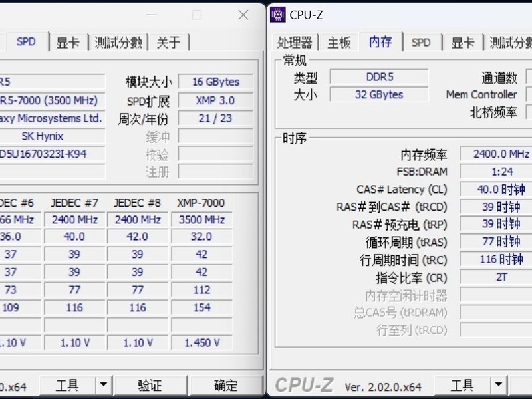Screen dimensions: 532x399
Task: Minimize the left CPU-Z window
Action: pyautogui.click(x=152, y=15)
